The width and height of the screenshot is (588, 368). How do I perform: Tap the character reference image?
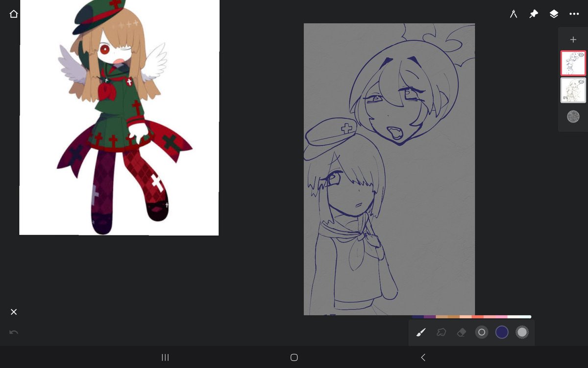[119, 117]
